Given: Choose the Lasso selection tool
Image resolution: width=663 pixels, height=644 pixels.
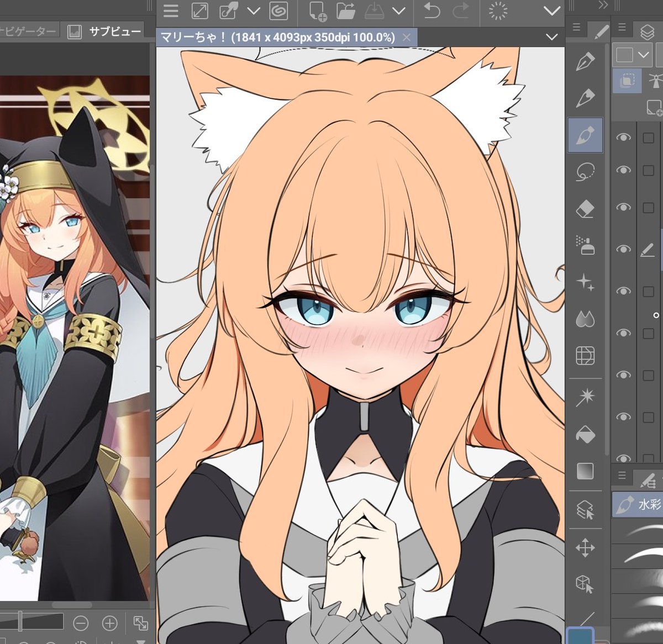Looking at the screenshot, I should point(586,172).
